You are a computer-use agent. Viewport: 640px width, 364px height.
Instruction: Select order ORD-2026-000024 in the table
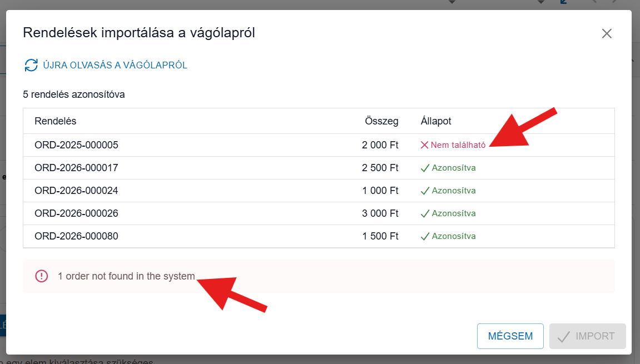click(x=77, y=191)
